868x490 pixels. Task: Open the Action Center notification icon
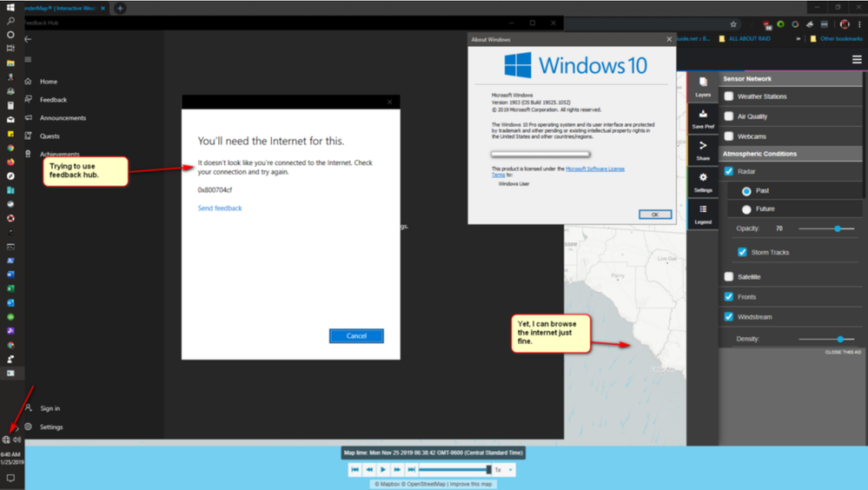coord(10,478)
